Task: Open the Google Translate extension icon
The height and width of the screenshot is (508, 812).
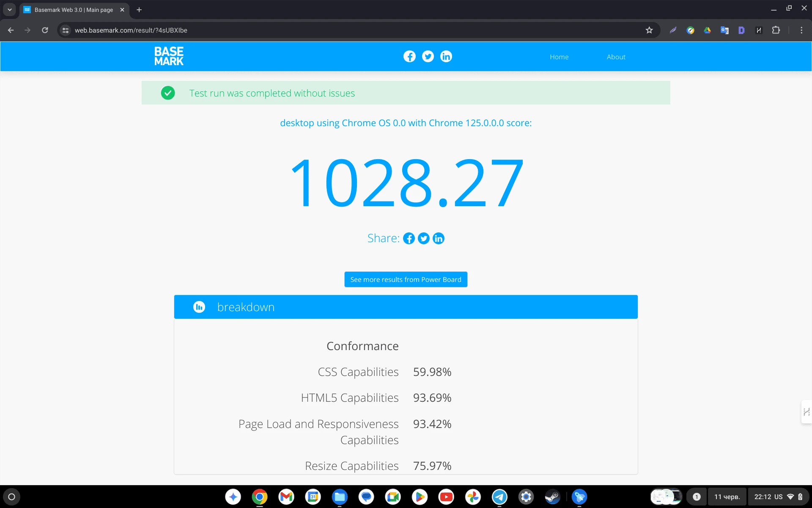Action: click(724, 30)
